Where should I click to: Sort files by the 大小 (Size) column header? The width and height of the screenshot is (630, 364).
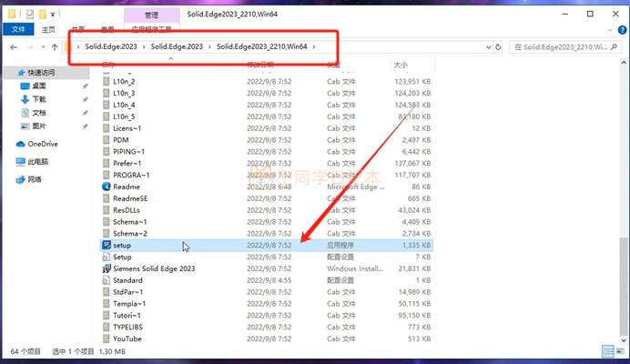pos(401,66)
